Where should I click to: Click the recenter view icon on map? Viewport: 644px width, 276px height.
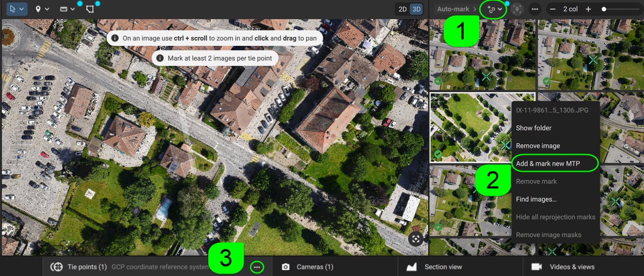(416, 239)
